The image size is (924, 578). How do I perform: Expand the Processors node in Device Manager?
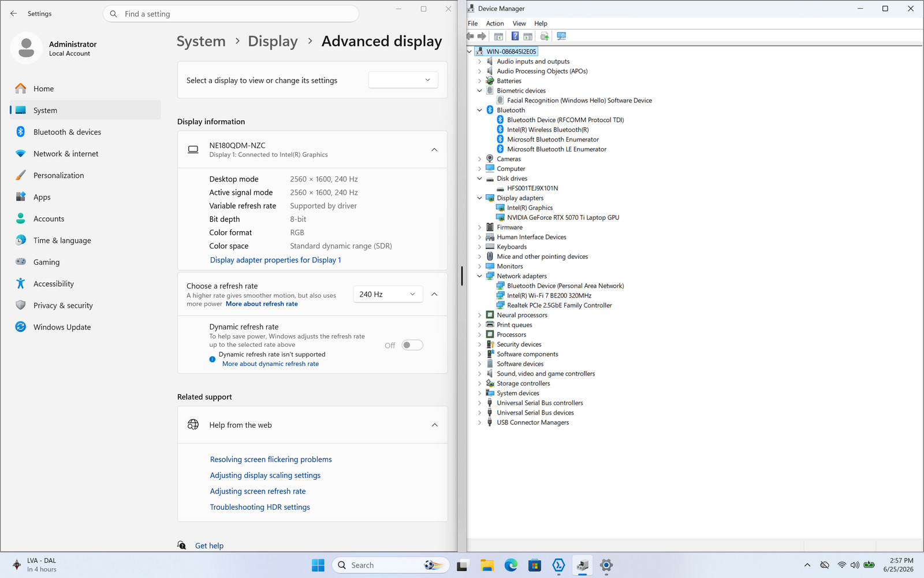tap(479, 335)
